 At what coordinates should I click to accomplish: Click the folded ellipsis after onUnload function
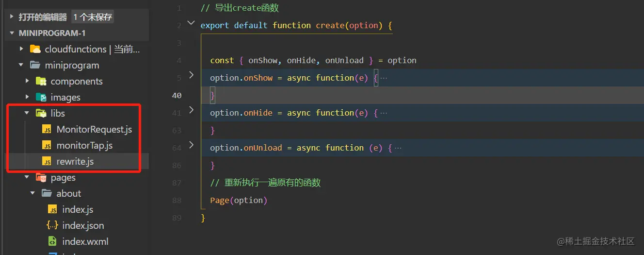tap(398, 148)
